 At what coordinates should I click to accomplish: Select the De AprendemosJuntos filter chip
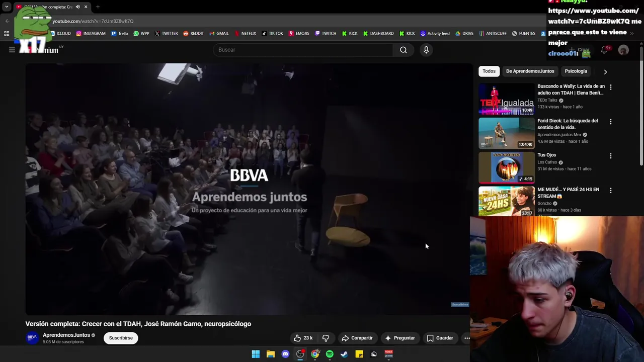[530, 71]
